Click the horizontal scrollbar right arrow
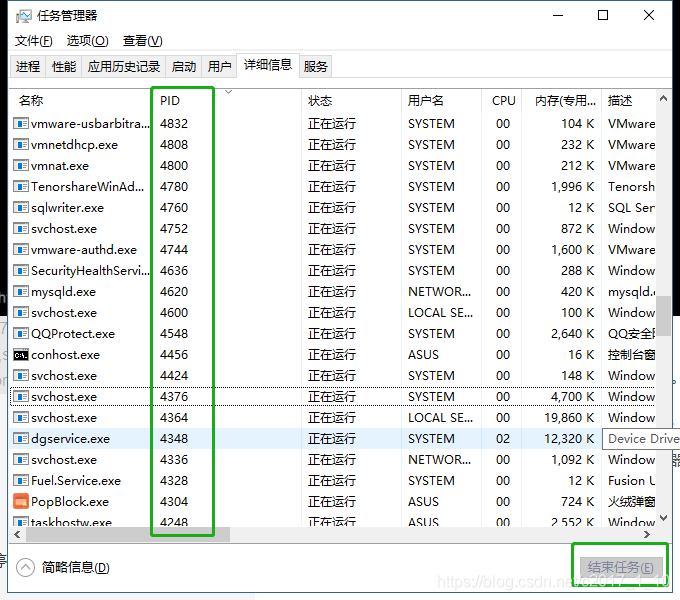Viewport: 680px width, 600px height. click(647, 535)
